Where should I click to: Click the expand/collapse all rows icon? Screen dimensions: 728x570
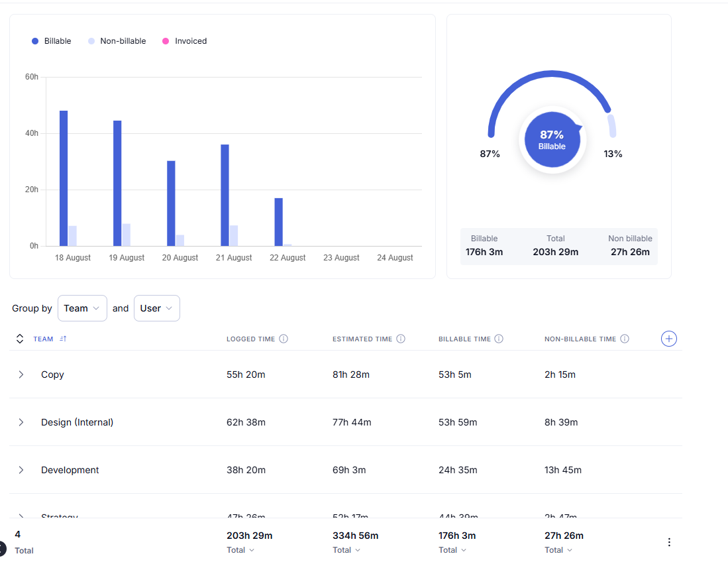[x=20, y=339]
